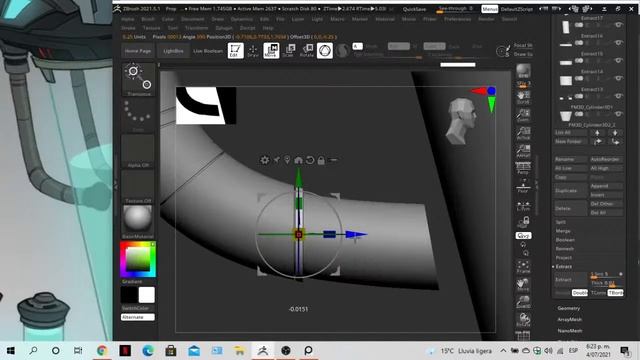
Task: Activate the Scale mode button
Action: [x=289, y=51]
